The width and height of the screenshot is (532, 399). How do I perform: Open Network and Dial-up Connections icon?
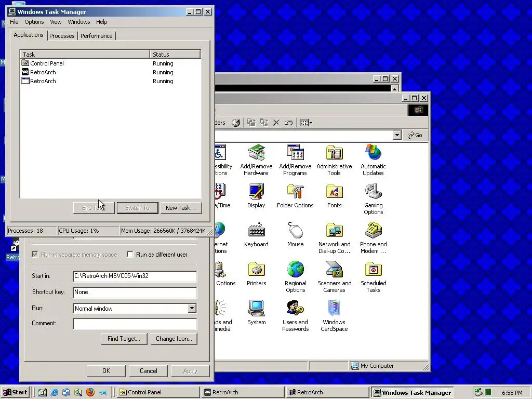pyautogui.click(x=334, y=238)
